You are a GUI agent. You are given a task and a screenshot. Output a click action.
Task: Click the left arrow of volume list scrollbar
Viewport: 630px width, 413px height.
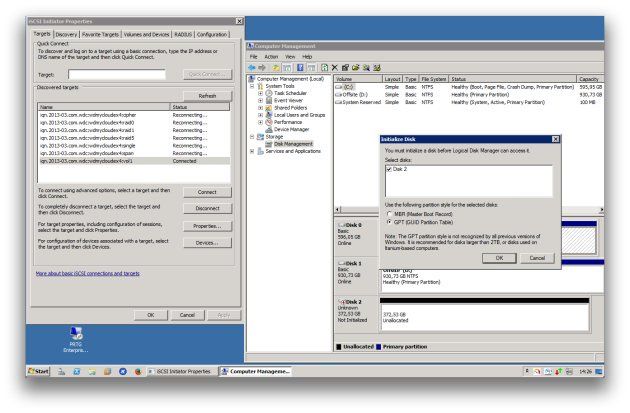338,209
